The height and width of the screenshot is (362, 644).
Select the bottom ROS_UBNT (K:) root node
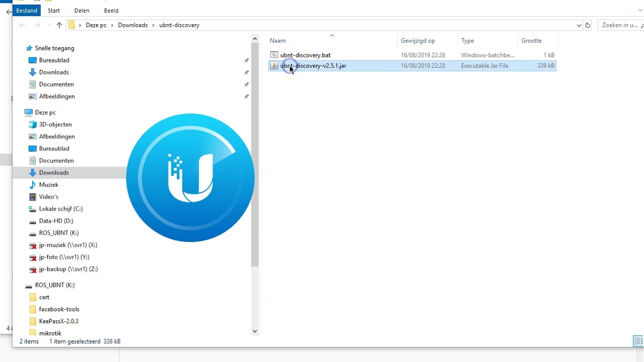[x=55, y=285]
